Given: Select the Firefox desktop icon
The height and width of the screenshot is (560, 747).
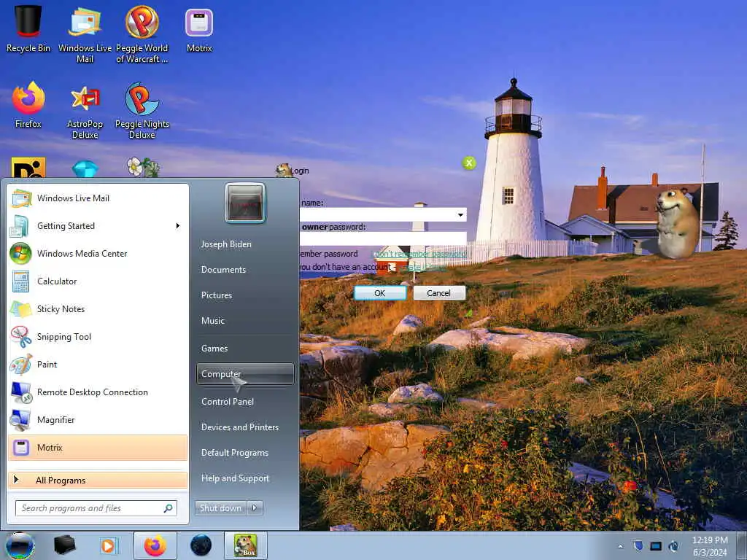Looking at the screenshot, I should coord(28,105).
